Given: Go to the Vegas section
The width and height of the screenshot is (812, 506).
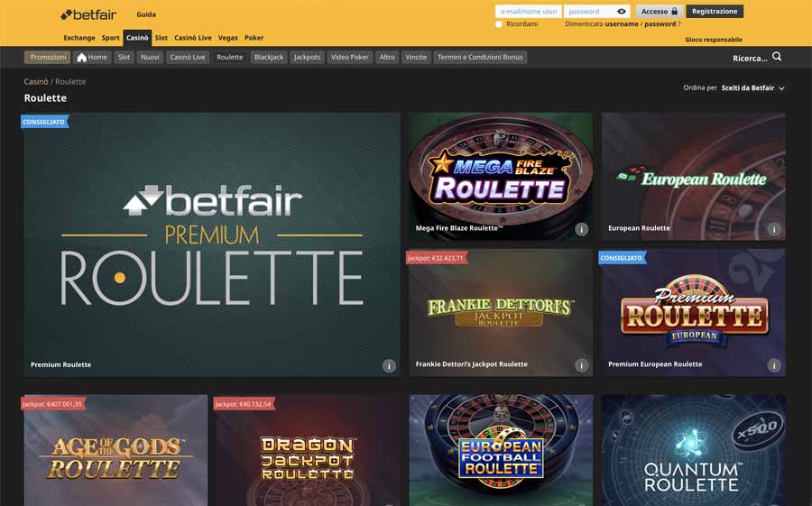Looking at the screenshot, I should (x=228, y=38).
